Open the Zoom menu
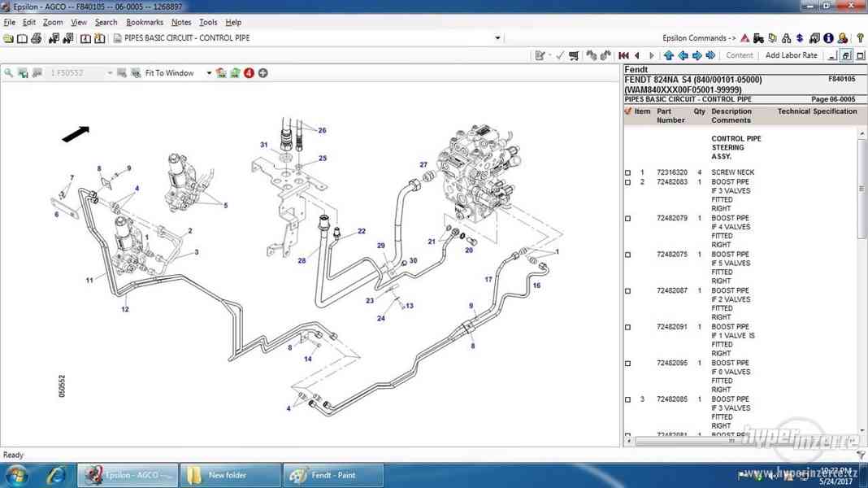 point(53,22)
